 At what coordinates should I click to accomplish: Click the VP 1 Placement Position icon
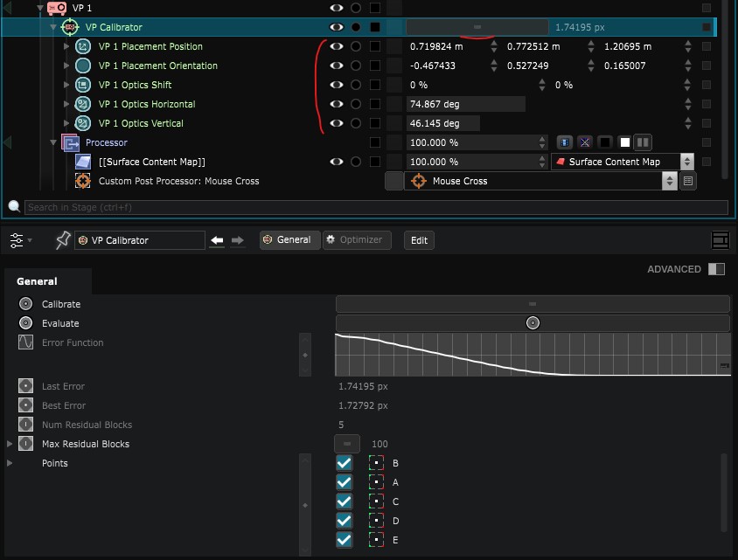tap(83, 46)
